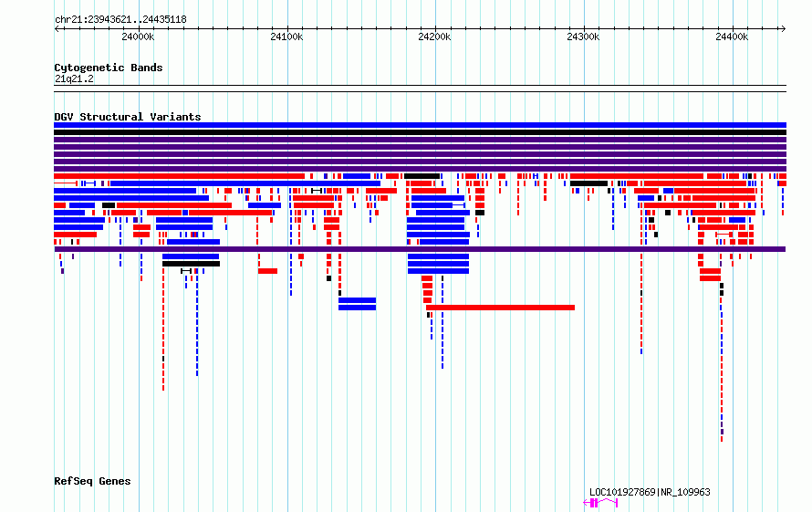The image size is (812, 512).
Task: Select the full-width black variant bar near top
Action: coord(420,132)
